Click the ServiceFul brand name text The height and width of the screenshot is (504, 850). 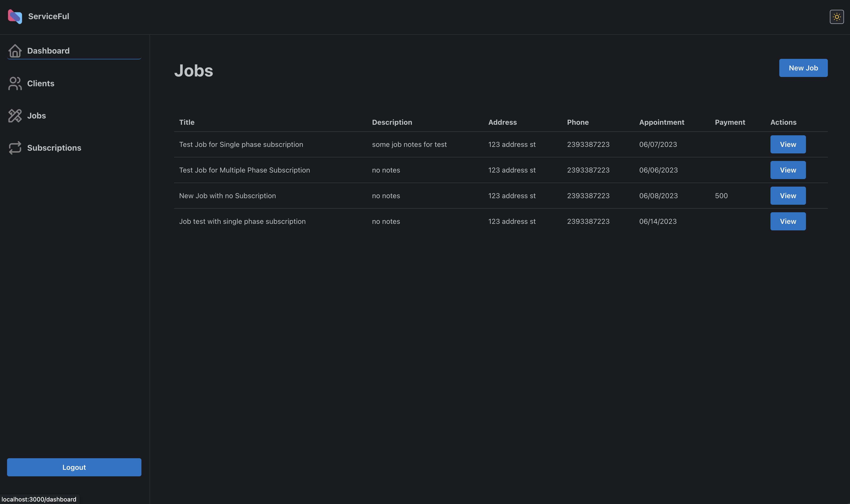(49, 16)
